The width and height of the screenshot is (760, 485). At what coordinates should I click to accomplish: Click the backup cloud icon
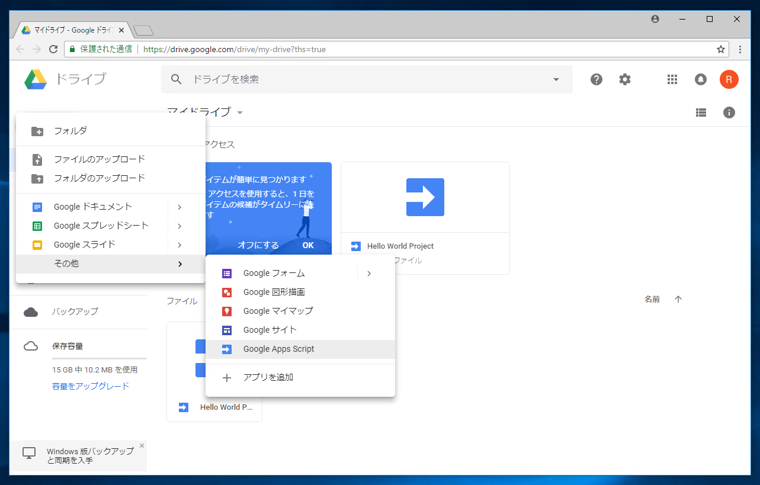pyautogui.click(x=31, y=312)
